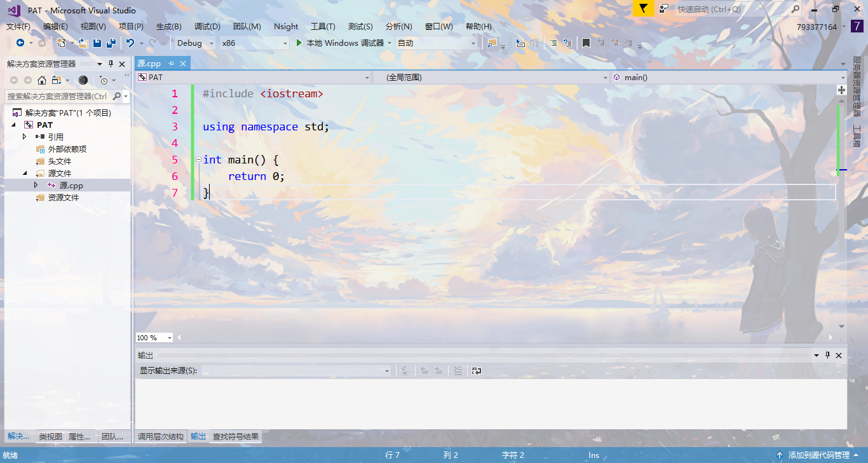This screenshot has height=463, width=868.
Task: Open the 工具(T) menu
Action: 323,27
